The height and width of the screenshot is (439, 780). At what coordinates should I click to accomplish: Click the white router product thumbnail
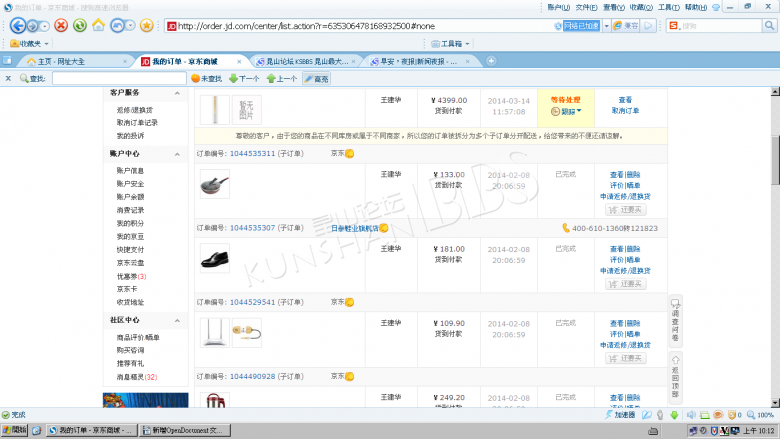(x=215, y=333)
